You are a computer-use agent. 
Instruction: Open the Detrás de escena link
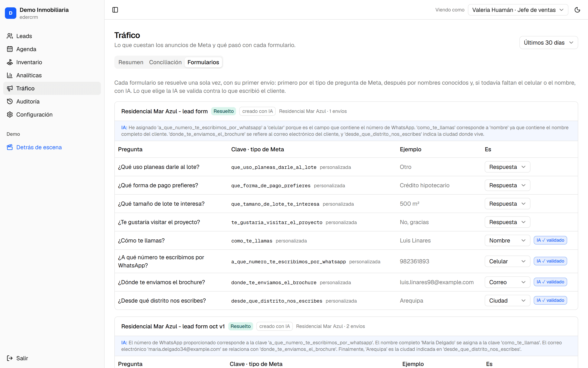click(52, 147)
